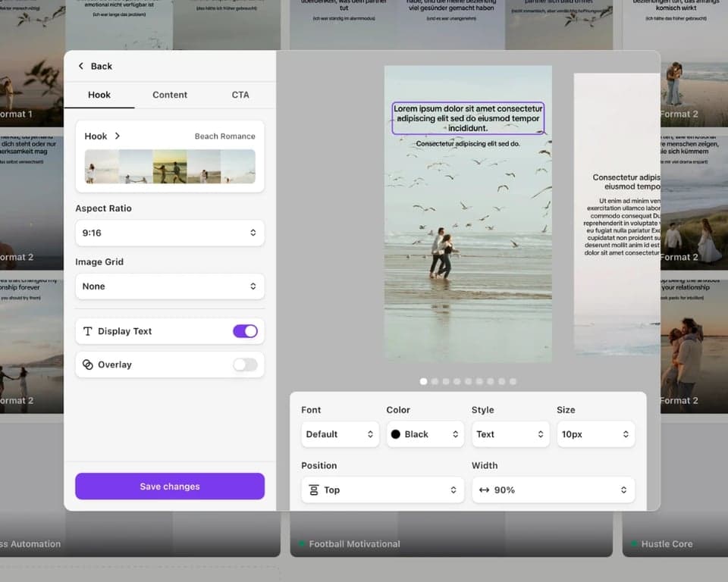Screen dimensions: 728x582
Task: Click the Overlay circles icon
Action: click(x=87, y=365)
